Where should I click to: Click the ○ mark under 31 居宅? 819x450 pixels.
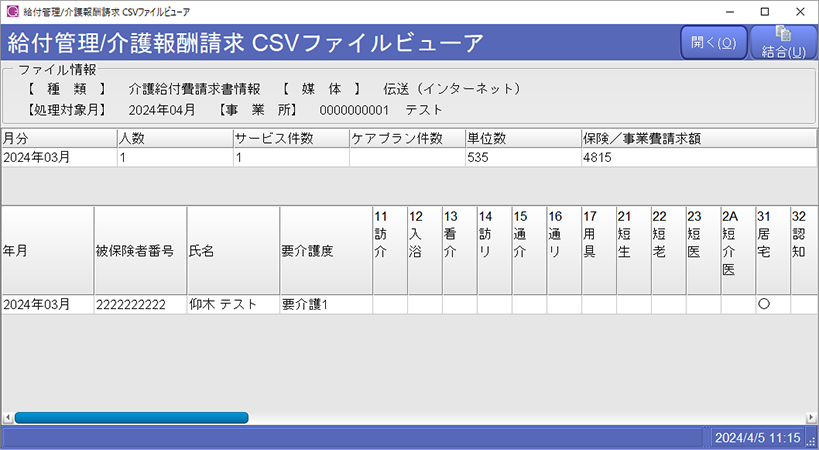tap(764, 304)
